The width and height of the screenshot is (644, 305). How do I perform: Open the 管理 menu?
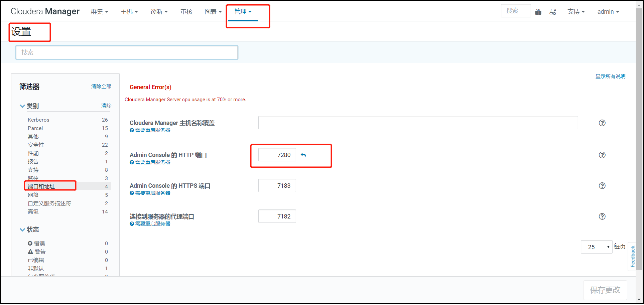[243, 12]
